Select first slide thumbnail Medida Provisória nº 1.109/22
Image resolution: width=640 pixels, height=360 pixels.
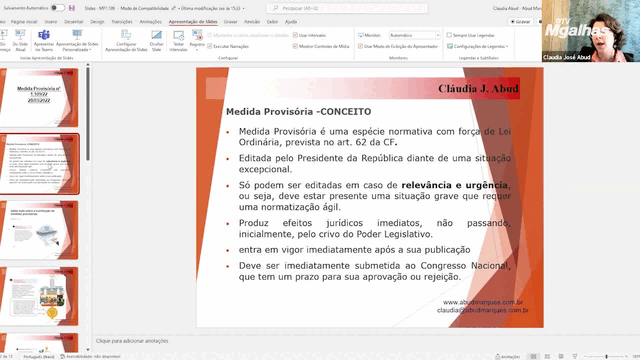click(39, 97)
